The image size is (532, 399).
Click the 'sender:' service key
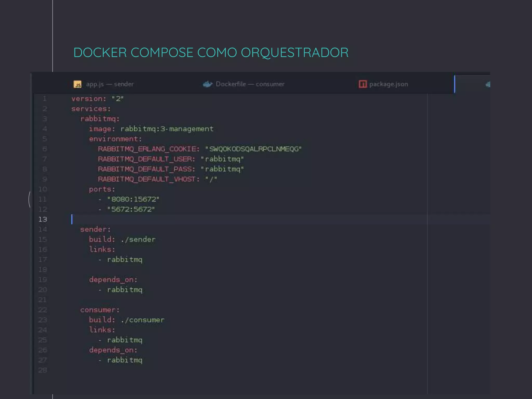point(95,229)
